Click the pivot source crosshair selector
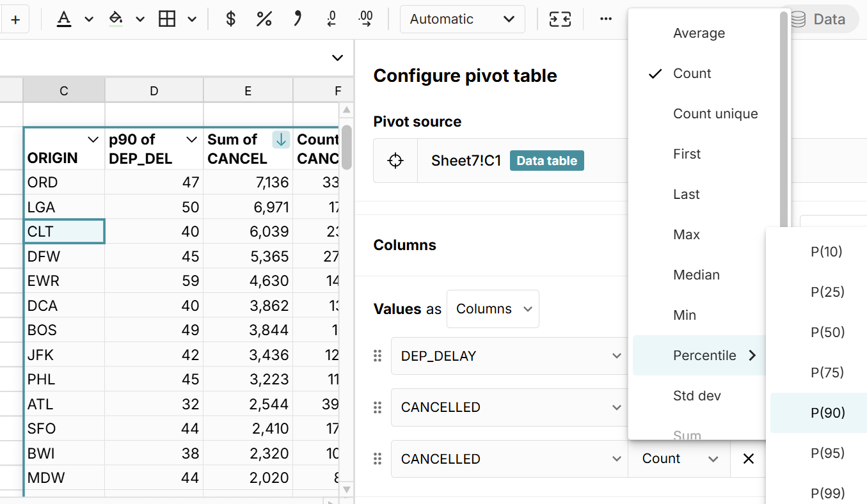 point(395,160)
